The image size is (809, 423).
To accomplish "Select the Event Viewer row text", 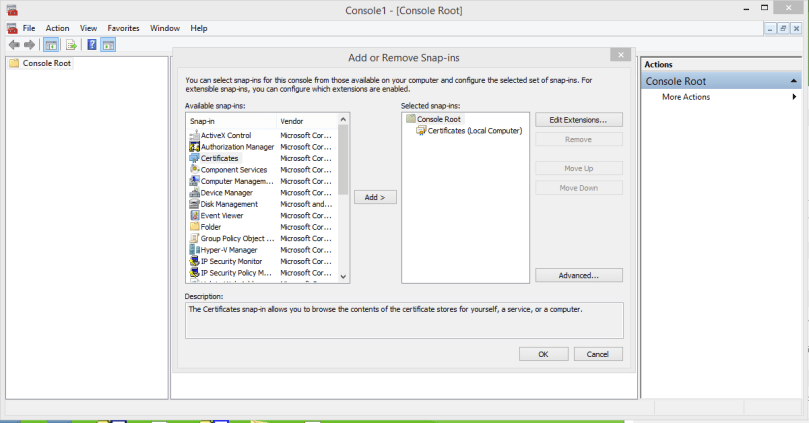I will pos(222,216).
